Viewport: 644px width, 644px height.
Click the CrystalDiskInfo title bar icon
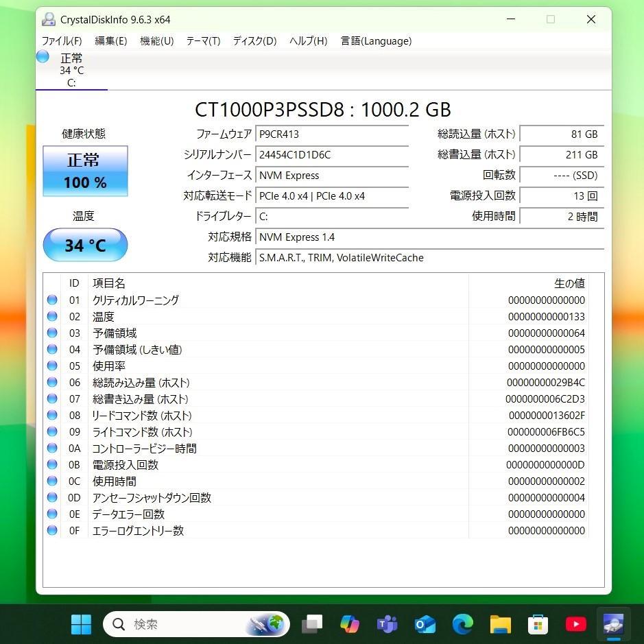pos(49,19)
